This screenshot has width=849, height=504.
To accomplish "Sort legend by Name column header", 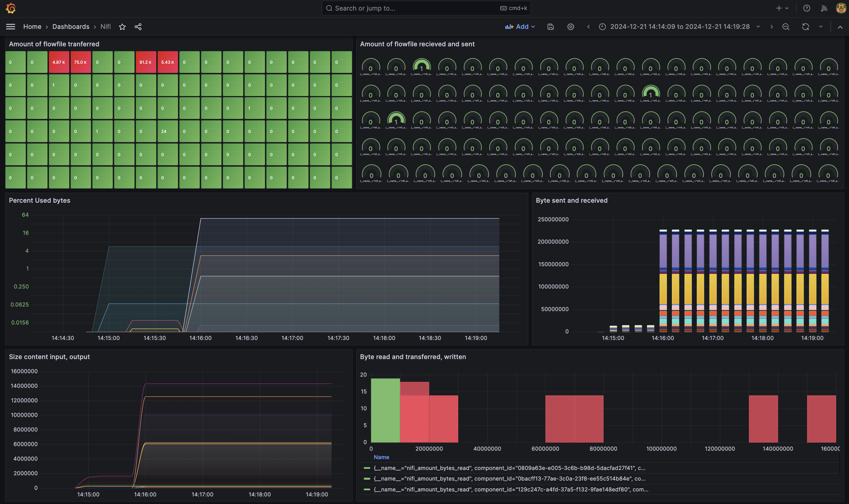I will 381,457.
